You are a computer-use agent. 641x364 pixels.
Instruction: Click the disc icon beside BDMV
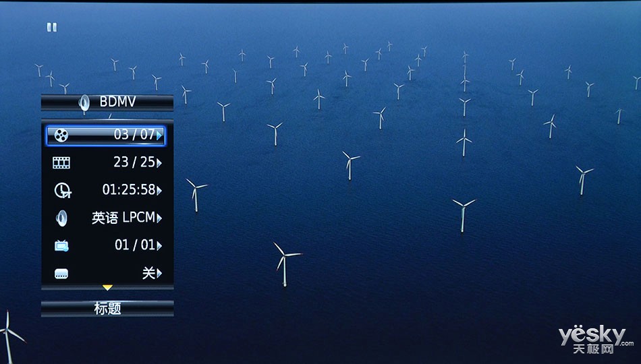pos(84,102)
